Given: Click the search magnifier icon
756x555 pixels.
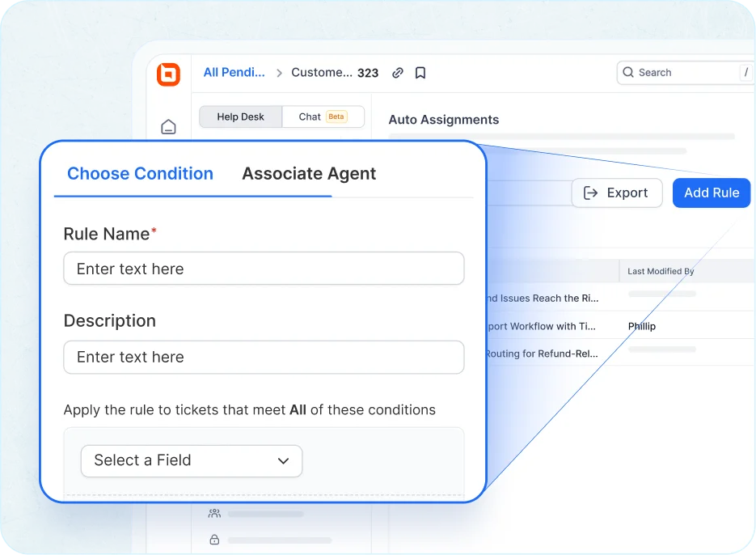Looking at the screenshot, I should pyautogui.click(x=627, y=72).
